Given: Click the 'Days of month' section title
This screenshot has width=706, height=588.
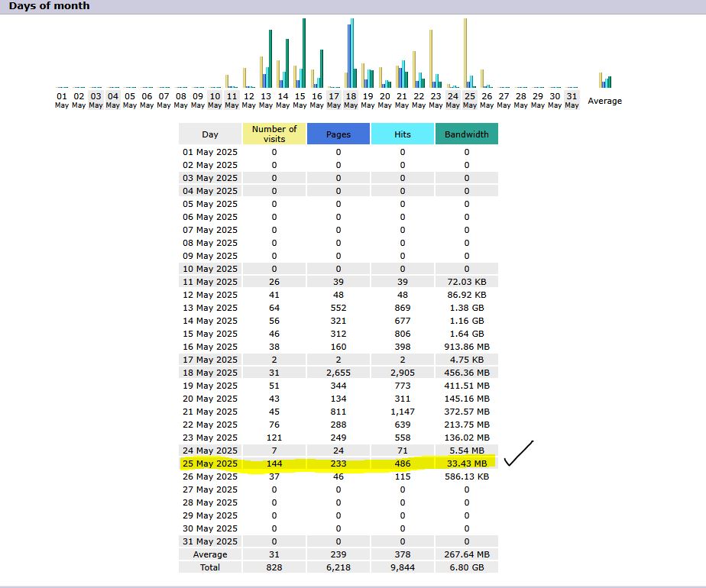Looking at the screenshot, I should pos(49,6).
